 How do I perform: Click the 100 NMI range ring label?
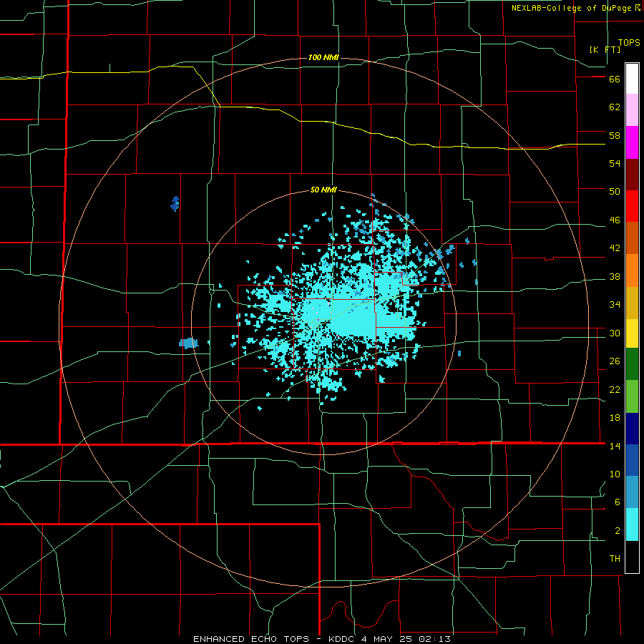[x=323, y=57]
